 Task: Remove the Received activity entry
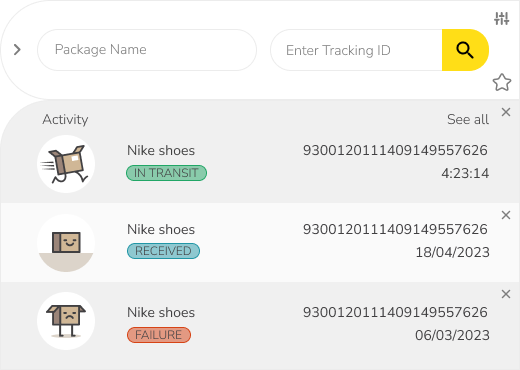(506, 215)
